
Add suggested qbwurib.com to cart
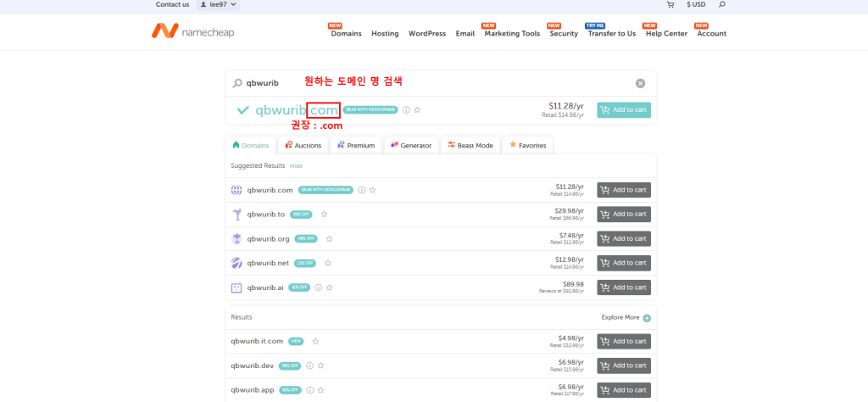click(x=624, y=190)
